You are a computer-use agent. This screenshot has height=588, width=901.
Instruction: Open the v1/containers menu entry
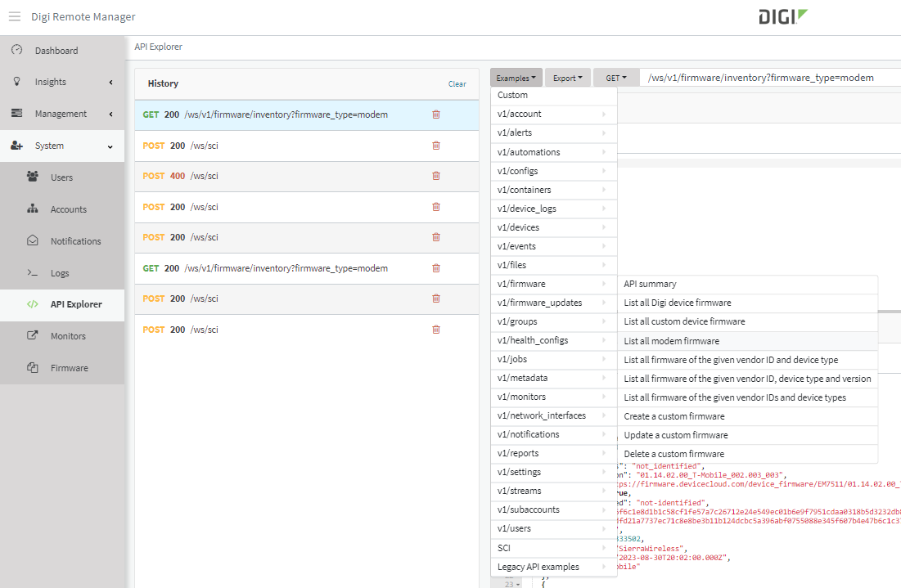coord(553,190)
